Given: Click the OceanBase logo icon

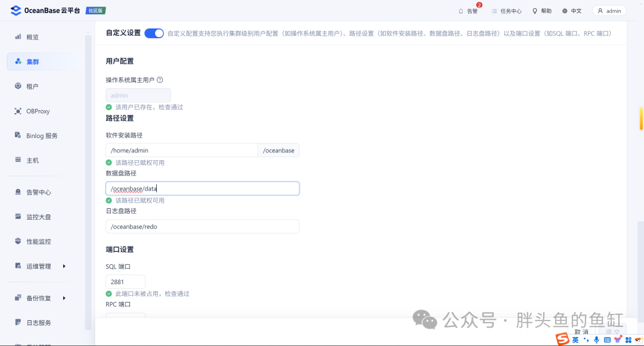Looking at the screenshot, I should coord(16,10).
